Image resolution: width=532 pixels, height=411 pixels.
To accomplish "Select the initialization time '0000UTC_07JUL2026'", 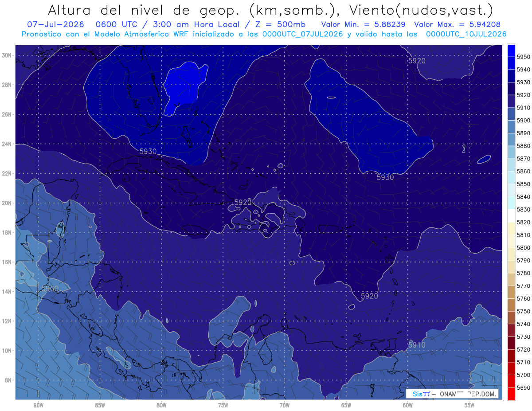I will (x=302, y=34).
